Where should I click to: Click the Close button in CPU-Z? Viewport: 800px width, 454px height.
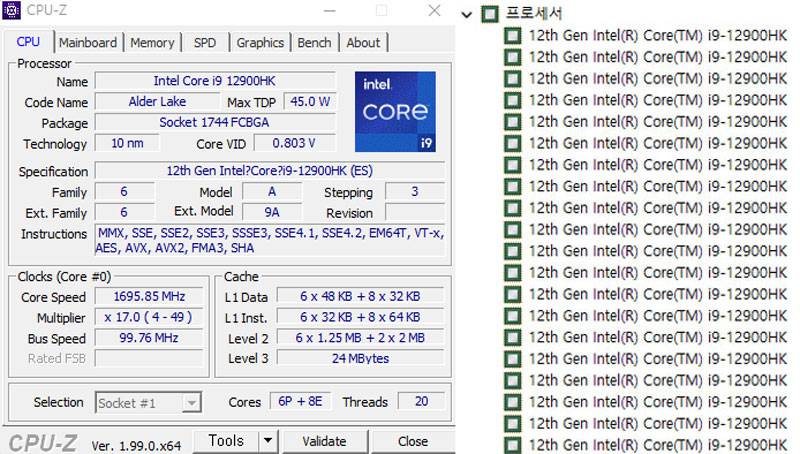[413, 441]
